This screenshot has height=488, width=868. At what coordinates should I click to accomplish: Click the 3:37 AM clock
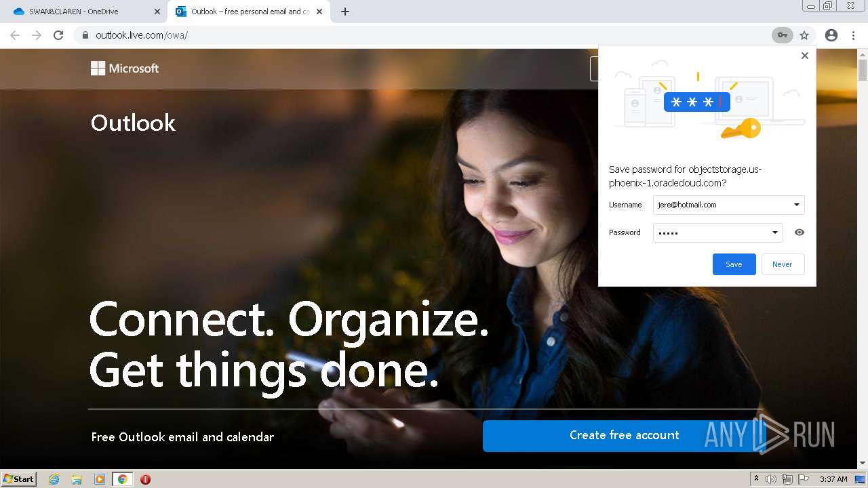[x=833, y=479]
